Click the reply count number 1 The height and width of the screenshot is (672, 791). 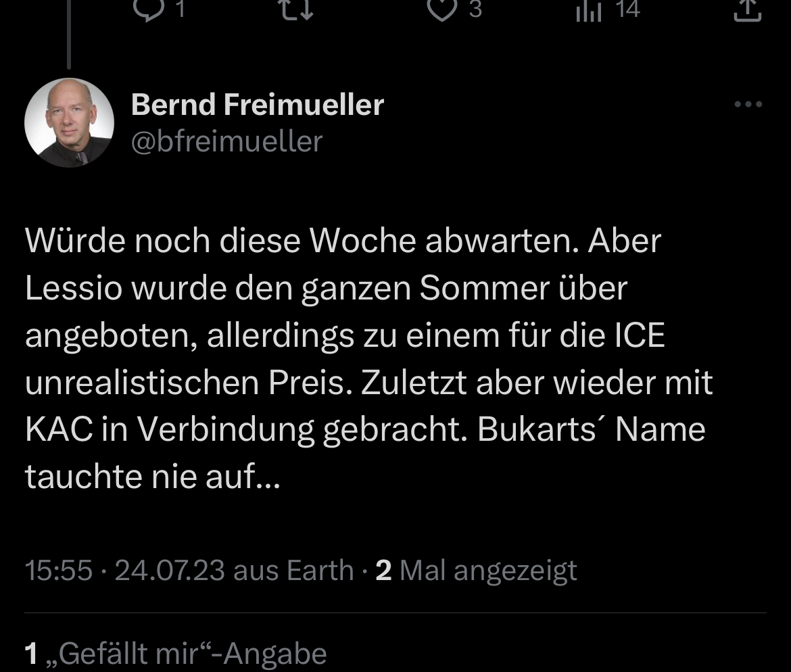point(180,8)
